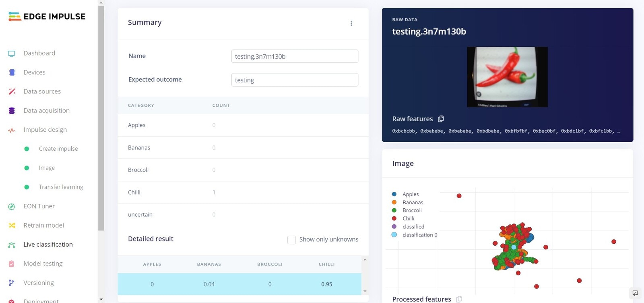Click the Dashboard monitor icon
Viewport: 644px width, 303px height.
[12, 53]
